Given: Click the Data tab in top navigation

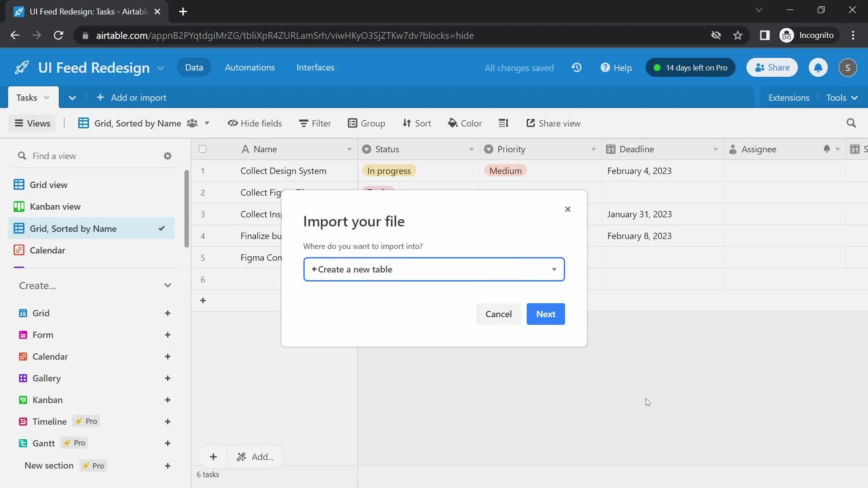Looking at the screenshot, I should [x=194, y=67].
